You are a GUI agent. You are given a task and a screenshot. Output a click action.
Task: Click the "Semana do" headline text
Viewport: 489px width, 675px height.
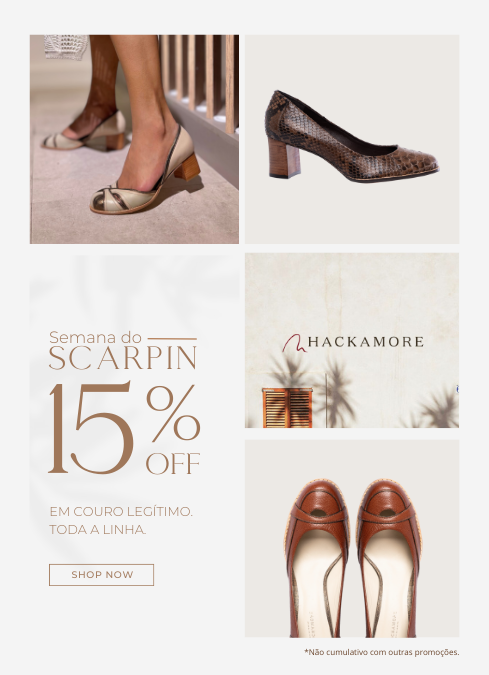point(95,338)
